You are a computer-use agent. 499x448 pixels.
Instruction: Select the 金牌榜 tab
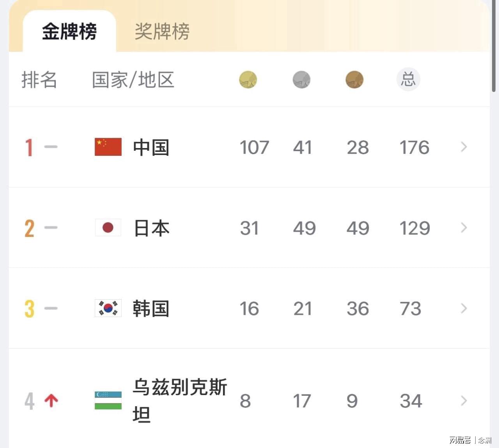coord(69,31)
